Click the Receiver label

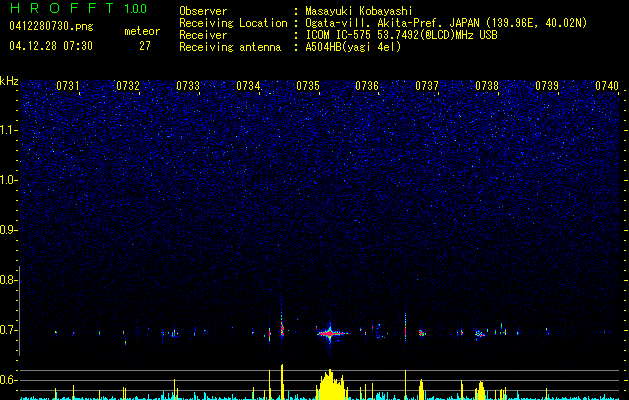(203, 35)
